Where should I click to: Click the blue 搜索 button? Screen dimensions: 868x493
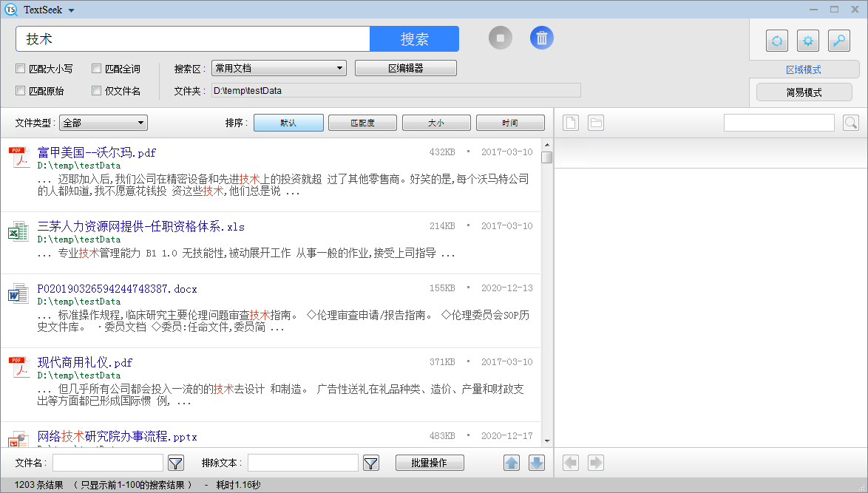point(414,39)
